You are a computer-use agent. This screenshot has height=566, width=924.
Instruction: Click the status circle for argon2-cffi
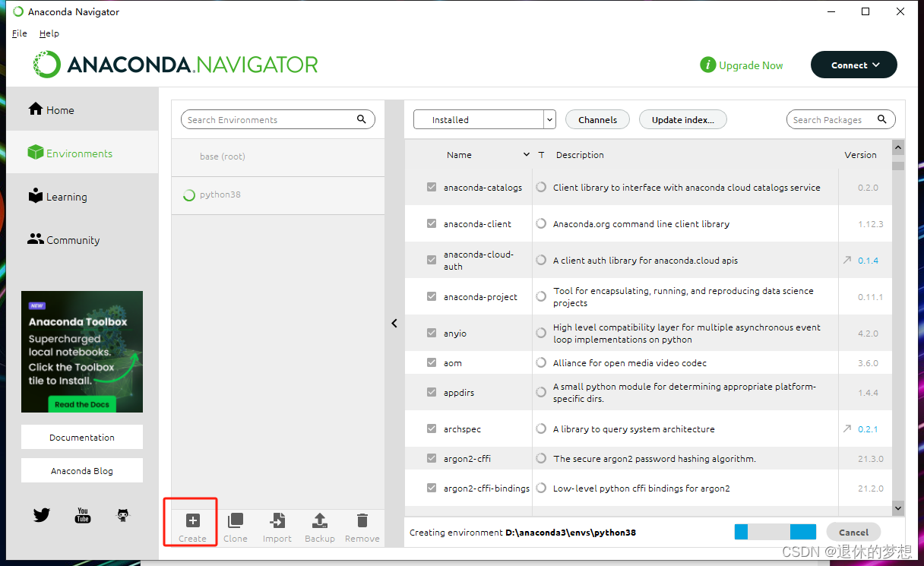pos(541,458)
